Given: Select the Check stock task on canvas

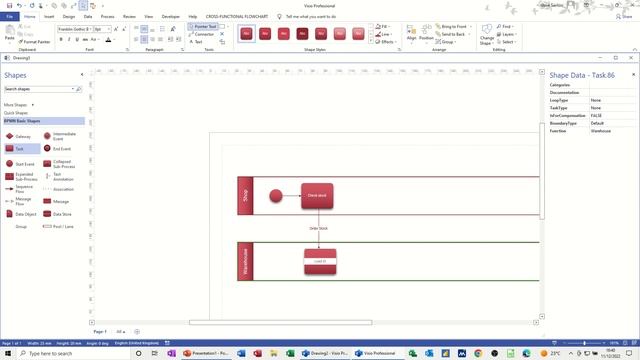Looking at the screenshot, I should click(317, 196).
